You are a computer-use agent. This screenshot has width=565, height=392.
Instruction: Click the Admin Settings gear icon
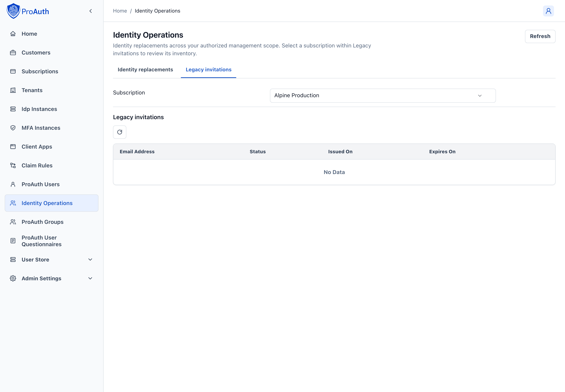13,278
